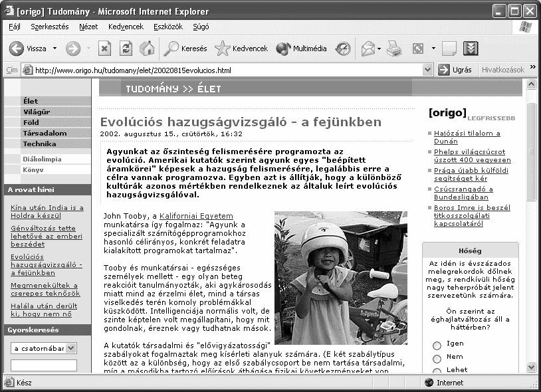541x392 pixels.
Task: Go to the home page icon
Action: tap(147, 49)
